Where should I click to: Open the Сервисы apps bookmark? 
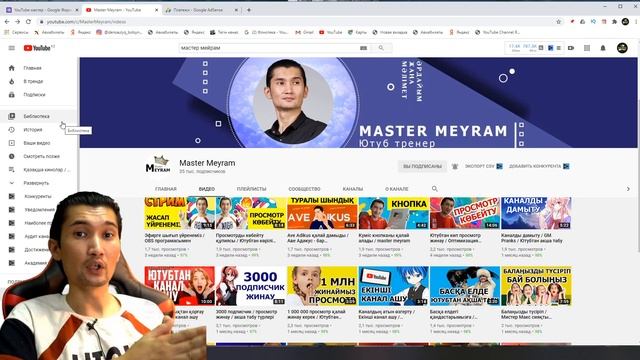click(x=16, y=32)
